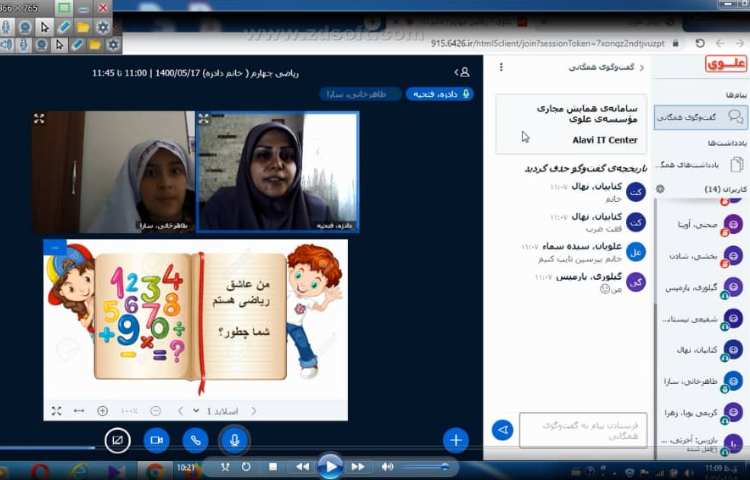Reload the page in the browser
This screenshot has width=750, height=480.
pyautogui.click(x=700, y=43)
